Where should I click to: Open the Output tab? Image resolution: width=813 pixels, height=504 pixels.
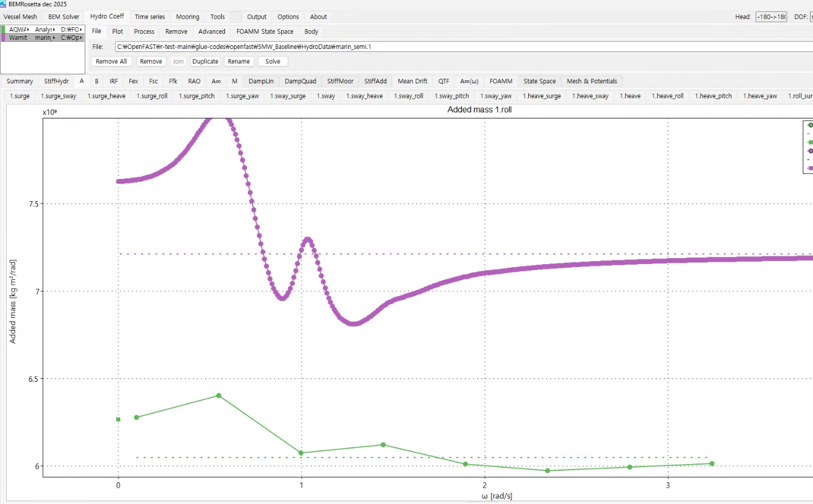pyautogui.click(x=257, y=17)
